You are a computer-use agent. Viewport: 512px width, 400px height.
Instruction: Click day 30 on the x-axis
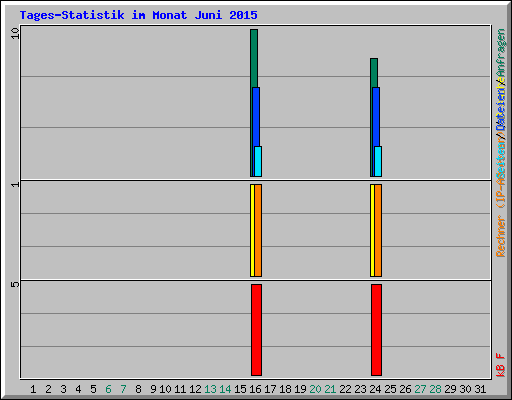[x=465, y=389]
